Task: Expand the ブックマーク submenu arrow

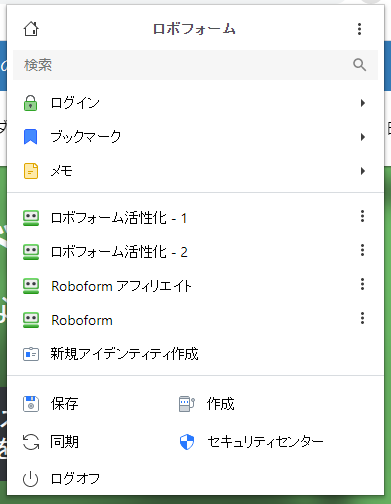Action: (363, 137)
